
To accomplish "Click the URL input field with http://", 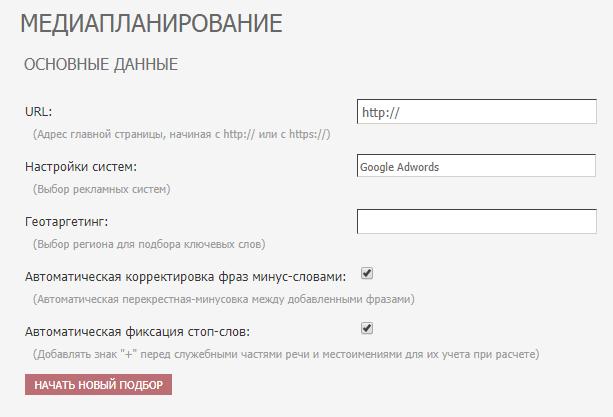I will 477,112.
